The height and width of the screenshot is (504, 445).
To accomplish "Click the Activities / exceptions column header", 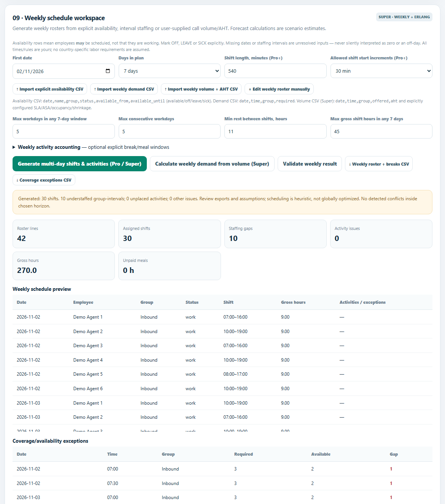I will pyautogui.click(x=362, y=302).
